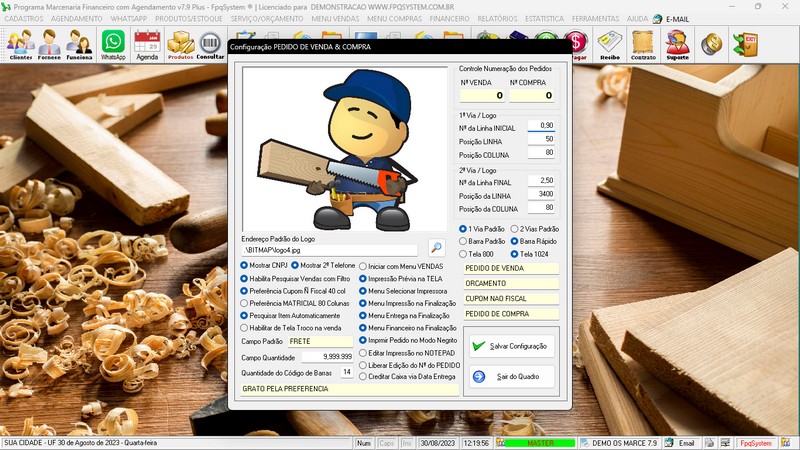The height and width of the screenshot is (450, 800).
Task: Select the Tela 1024 option
Action: click(530, 254)
